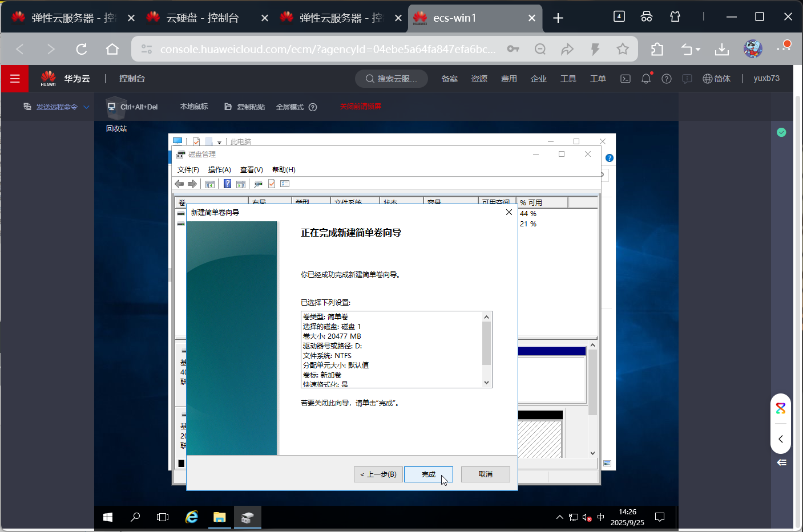Collapse the floating side panel chevron

click(781, 439)
